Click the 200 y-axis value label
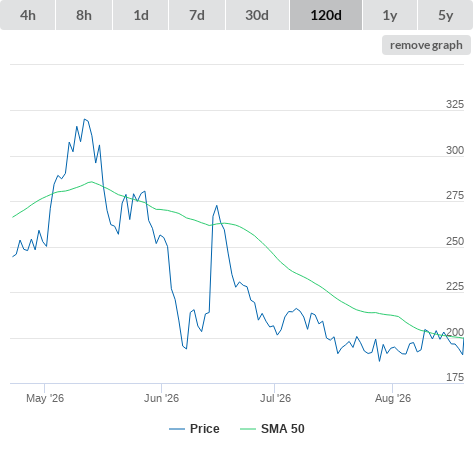The image size is (474, 455). [x=455, y=332]
